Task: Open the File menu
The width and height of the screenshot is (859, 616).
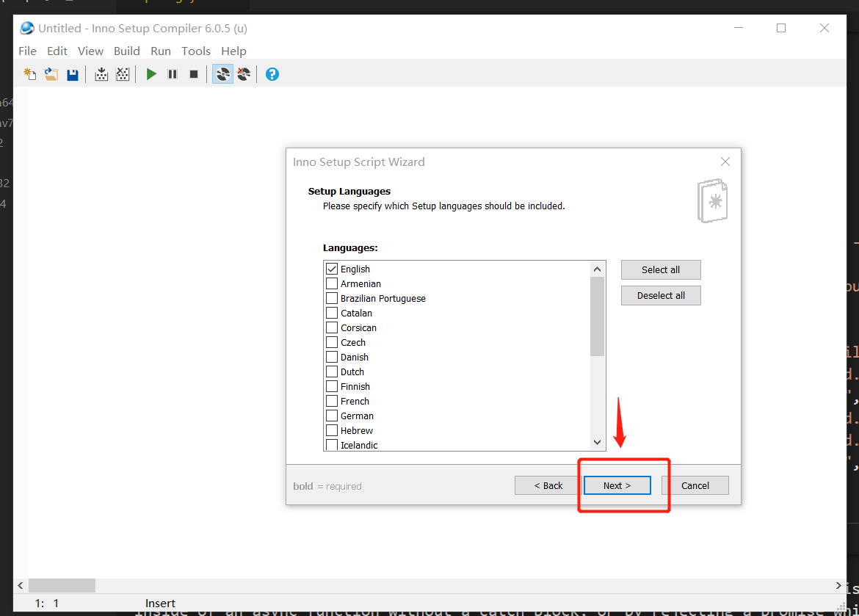Action: [x=27, y=51]
